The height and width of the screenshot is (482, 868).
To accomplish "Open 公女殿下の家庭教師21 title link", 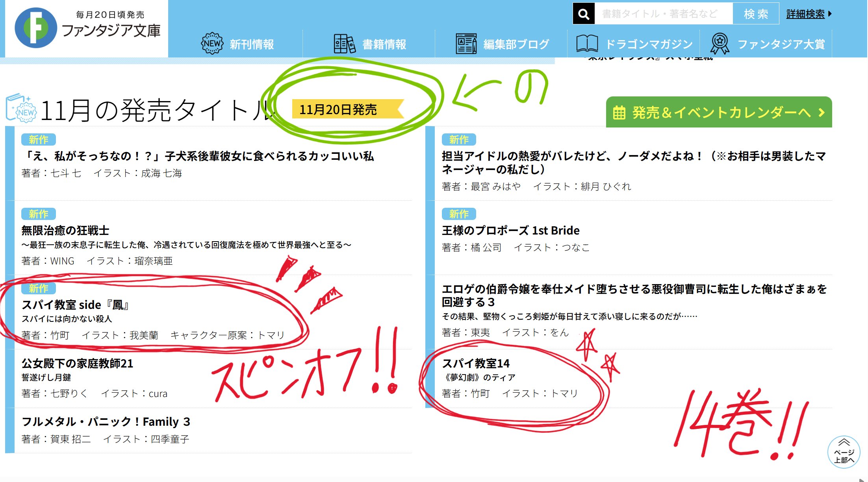I will (77, 363).
